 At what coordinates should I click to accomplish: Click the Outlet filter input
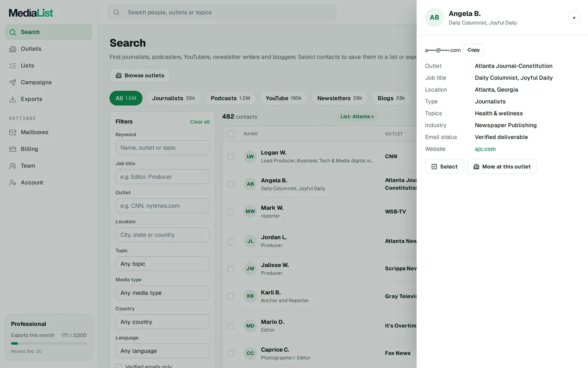coord(163,206)
